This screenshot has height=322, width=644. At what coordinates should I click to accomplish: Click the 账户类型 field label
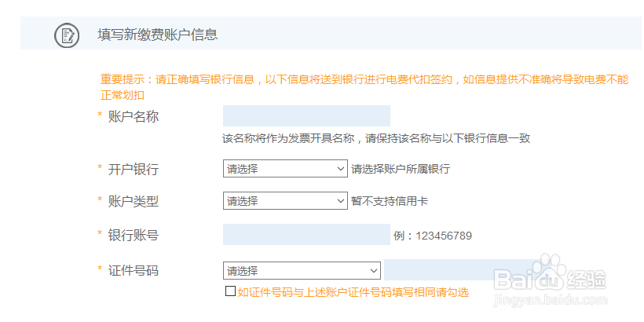click(134, 201)
